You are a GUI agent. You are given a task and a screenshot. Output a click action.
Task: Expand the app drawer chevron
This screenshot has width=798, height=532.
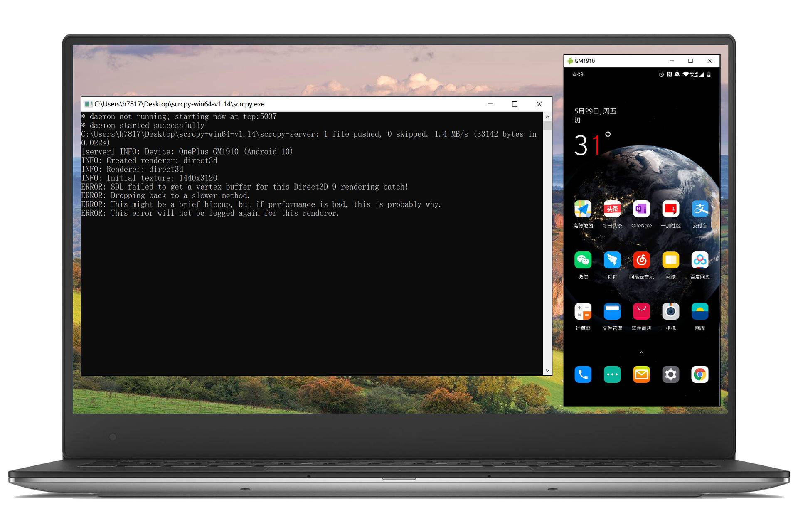pyautogui.click(x=641, y=352)
